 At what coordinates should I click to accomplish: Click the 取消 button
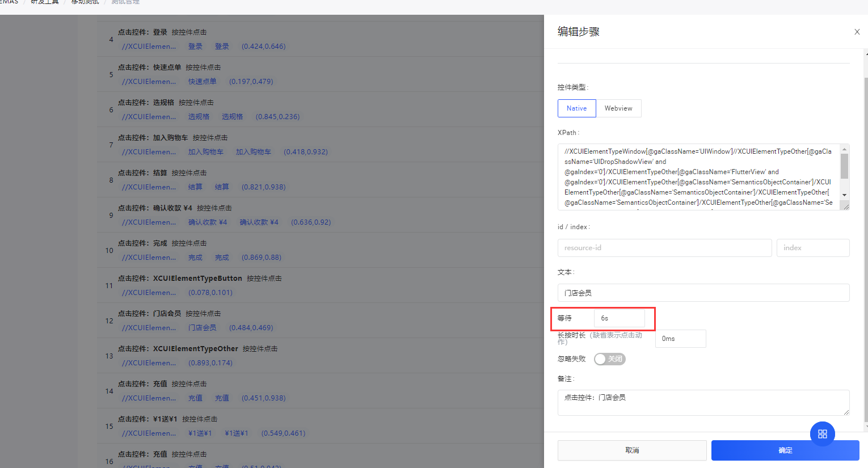point(632,450)
